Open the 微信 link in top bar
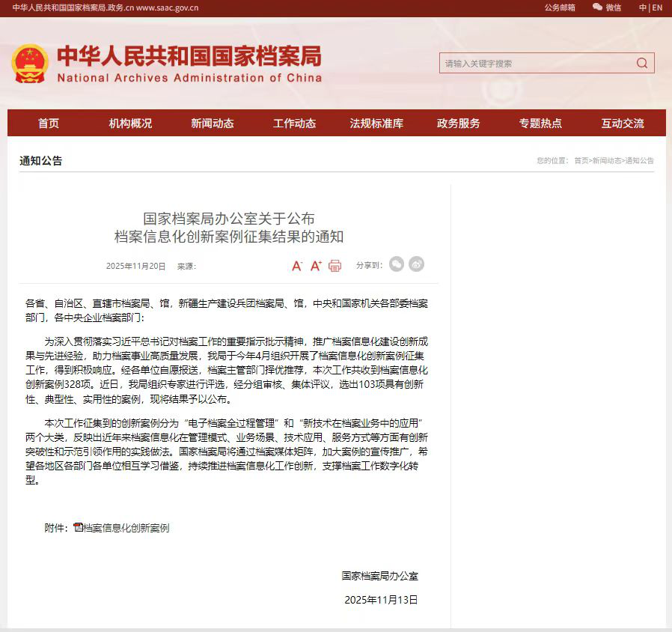Screen dimensions: 672x632 click(607, 7)
